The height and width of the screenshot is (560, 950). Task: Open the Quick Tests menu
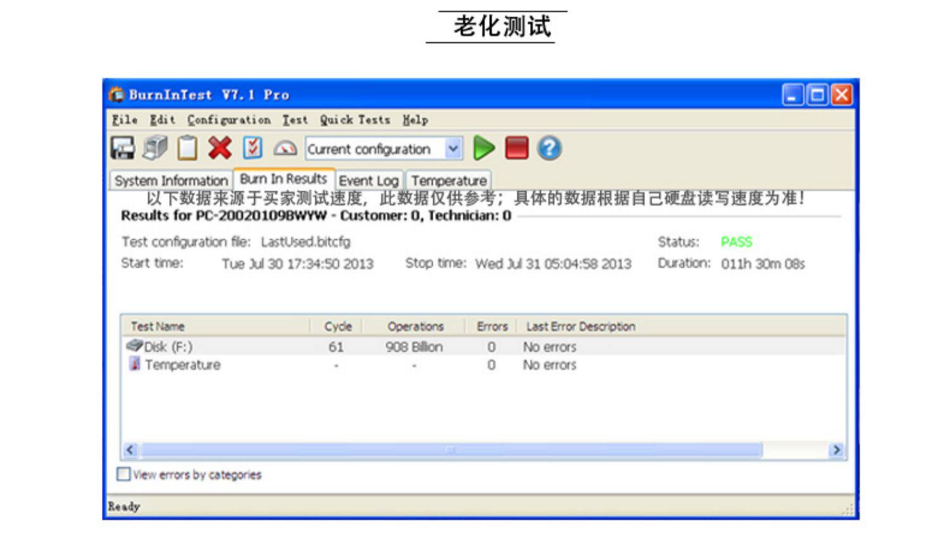tap(355, 120)
